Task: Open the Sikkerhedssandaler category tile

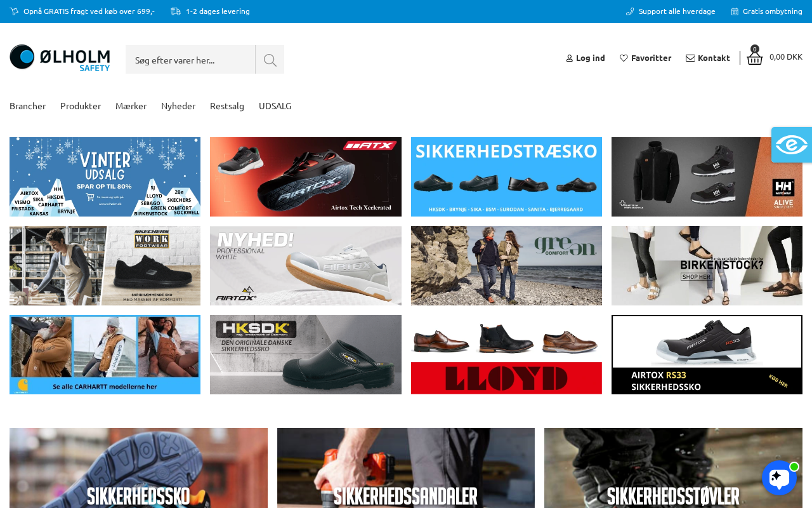Action: (x=406, y=468)
